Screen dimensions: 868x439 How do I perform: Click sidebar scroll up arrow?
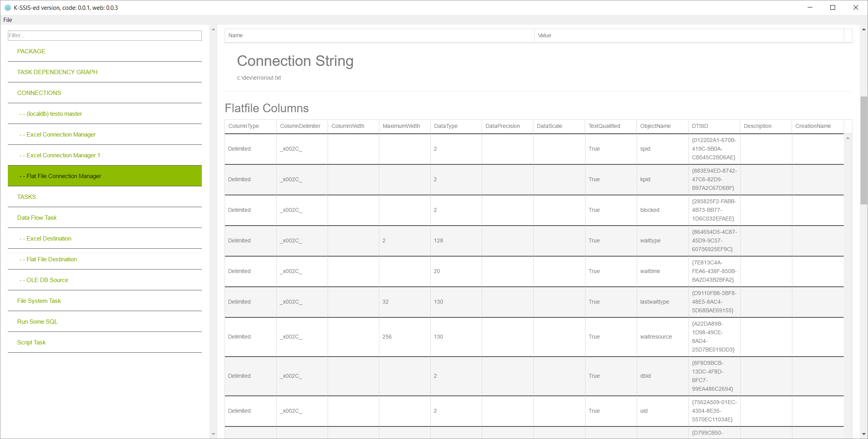click(x=213, y=29)
